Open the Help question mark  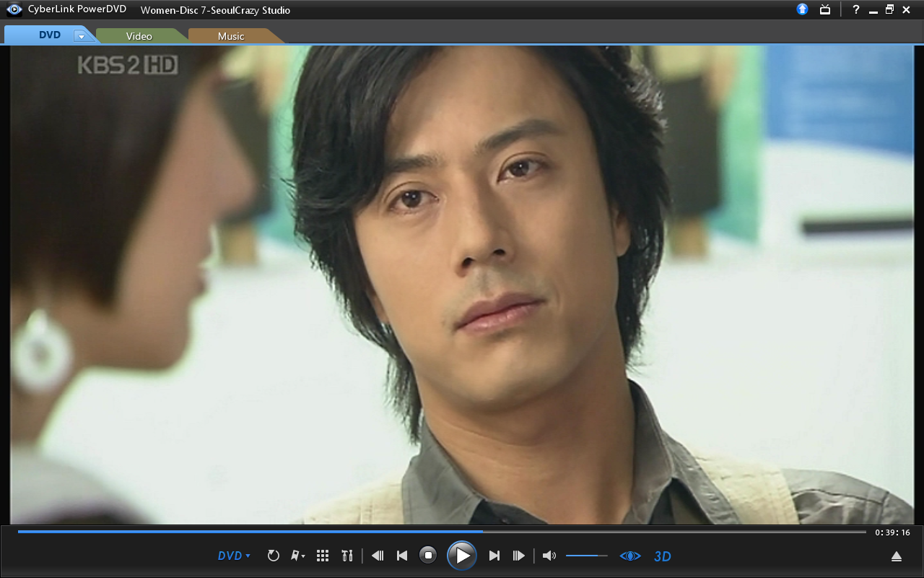point(856,10)
